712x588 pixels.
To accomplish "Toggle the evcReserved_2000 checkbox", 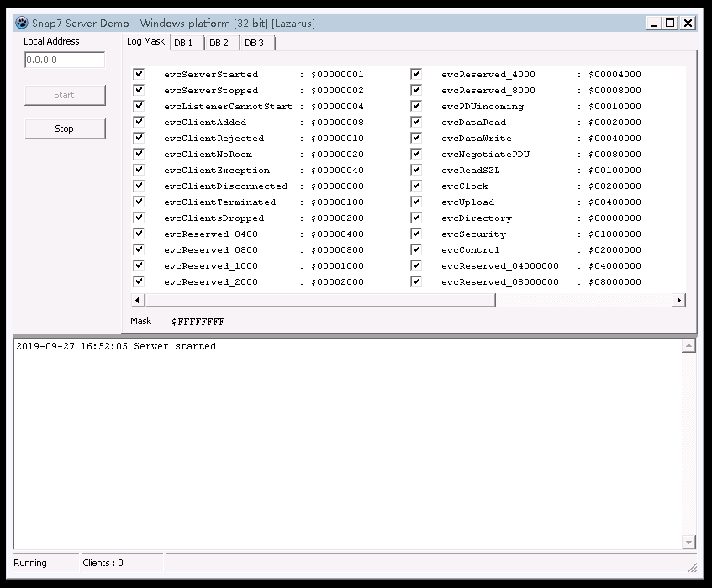I will 139,281.
